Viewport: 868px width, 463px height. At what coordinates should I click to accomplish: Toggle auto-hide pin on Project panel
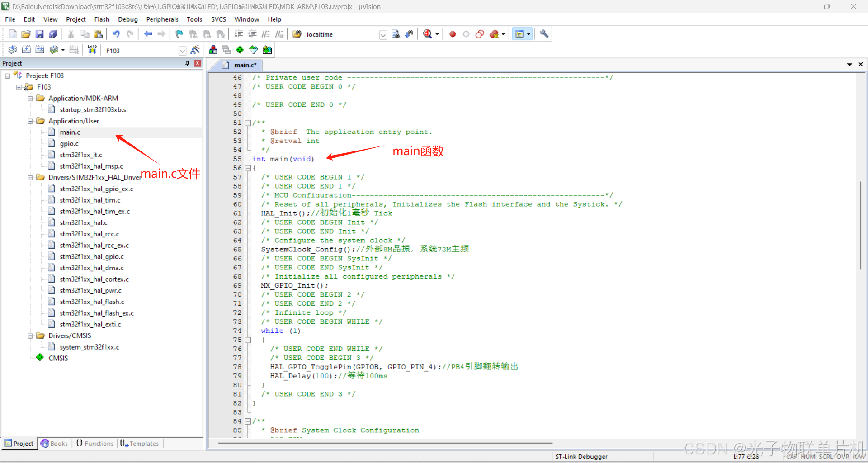click(187, 63)
